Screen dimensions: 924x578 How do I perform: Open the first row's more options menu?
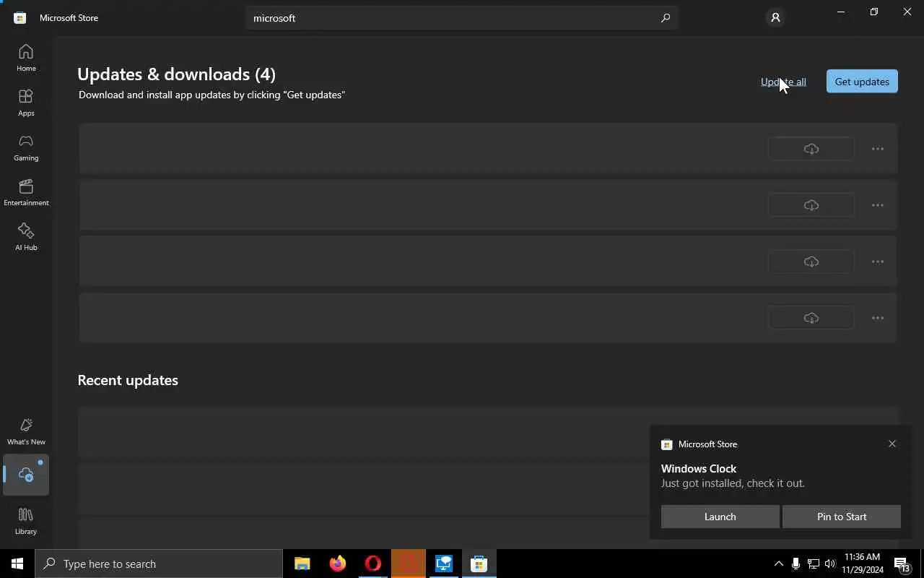[x=878, y=149]
